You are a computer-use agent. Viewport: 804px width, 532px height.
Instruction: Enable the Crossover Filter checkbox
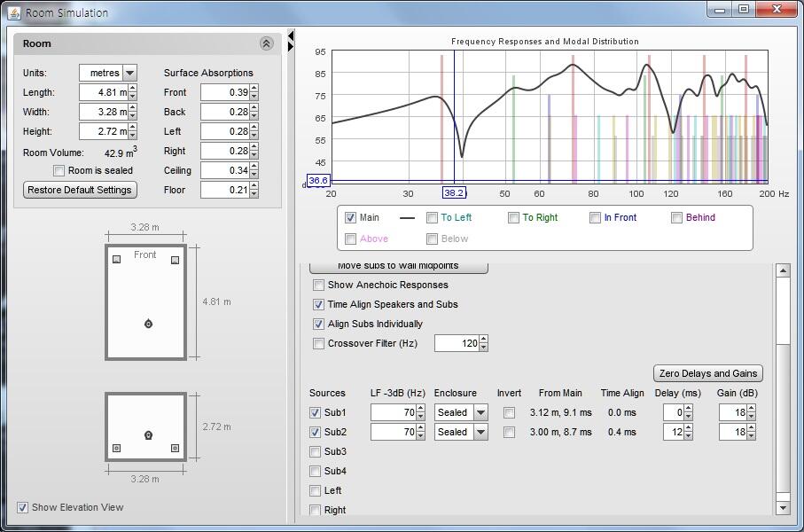coord(319,344)
